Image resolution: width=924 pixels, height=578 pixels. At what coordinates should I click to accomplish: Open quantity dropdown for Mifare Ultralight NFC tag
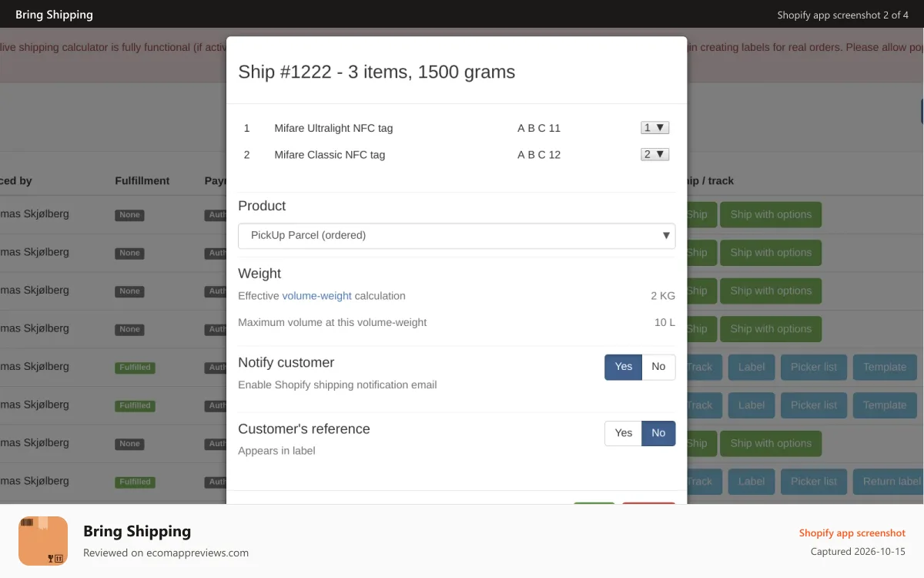654,128
